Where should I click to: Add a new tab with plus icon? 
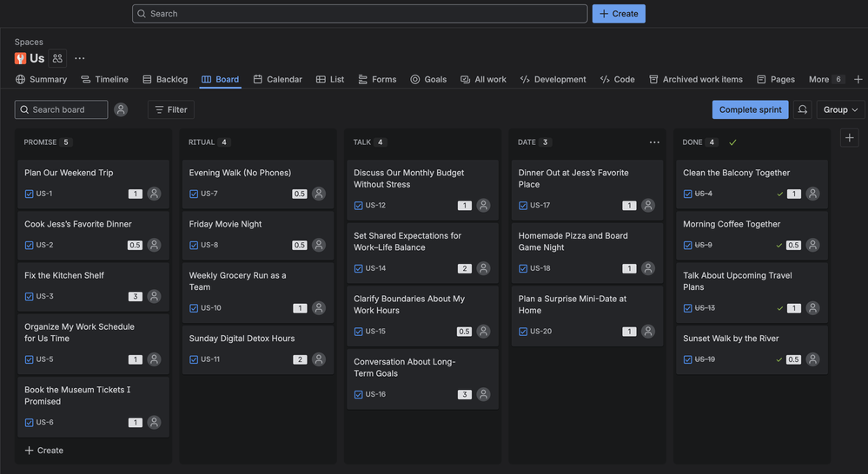click(x=858, y=79)
